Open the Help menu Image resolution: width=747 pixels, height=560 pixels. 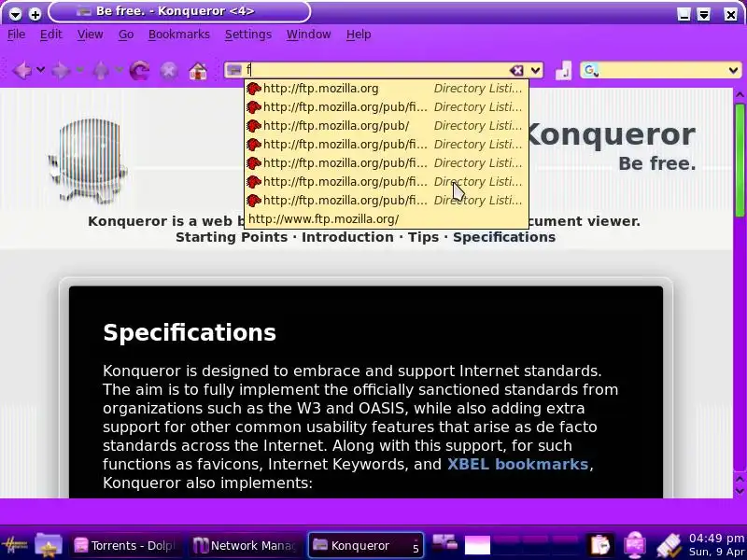[x=359, y=35]
